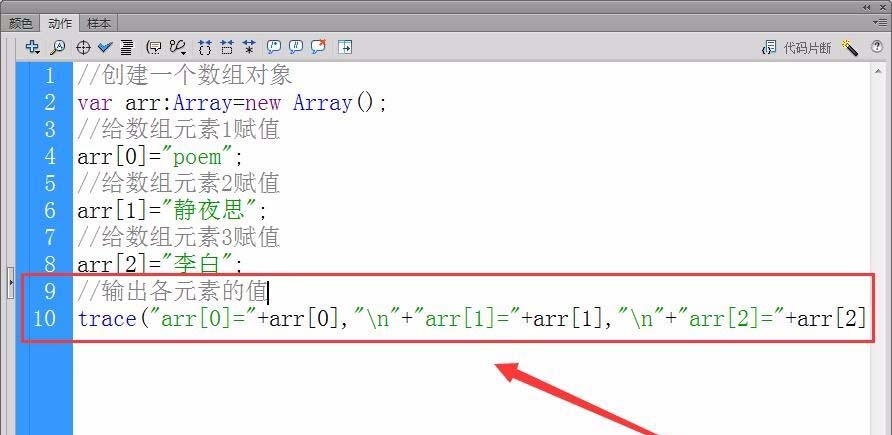892x435 pixels.
Task: Expand the left side pane arrow handle
Action: point(10,281)
